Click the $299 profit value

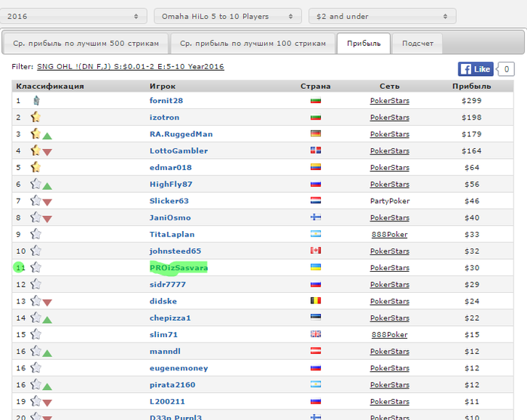[x=471, y=100]
